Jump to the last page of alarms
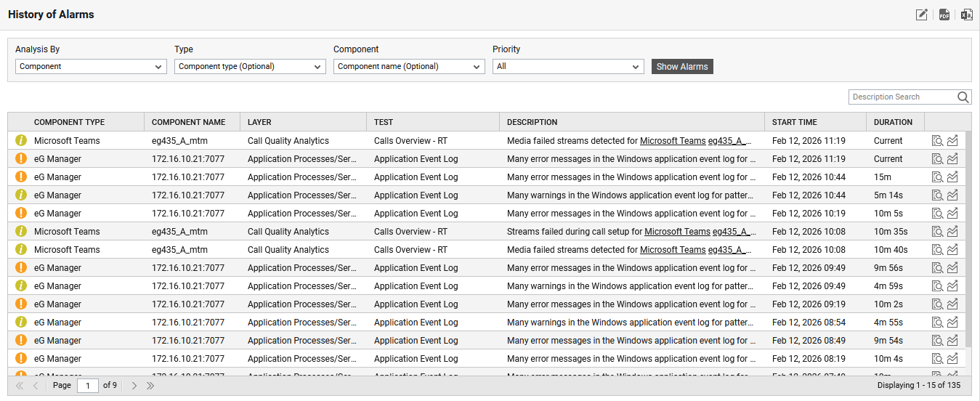 point(150,386)
